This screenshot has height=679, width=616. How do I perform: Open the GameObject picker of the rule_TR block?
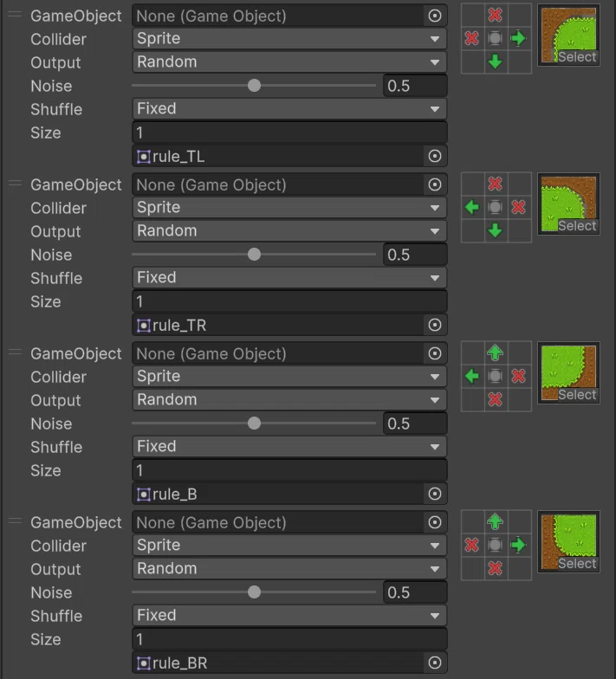click(x=435, y=185)
